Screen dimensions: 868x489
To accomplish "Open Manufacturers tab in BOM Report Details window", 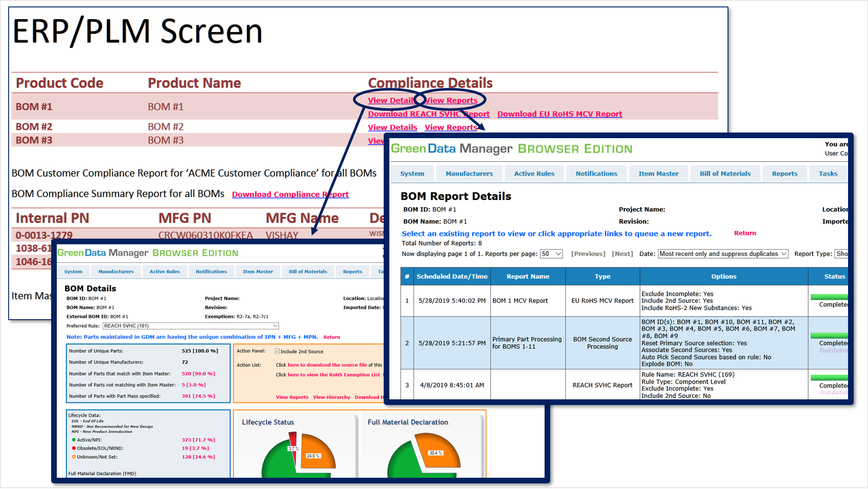I will click(x=469, y=174).
